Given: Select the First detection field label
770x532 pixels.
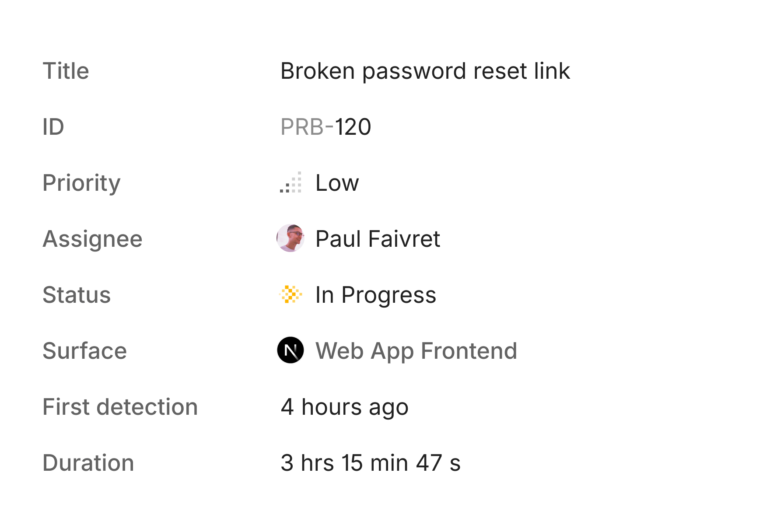Looking at the screenshot, I should pyautogui.click(x=120, y=407).
